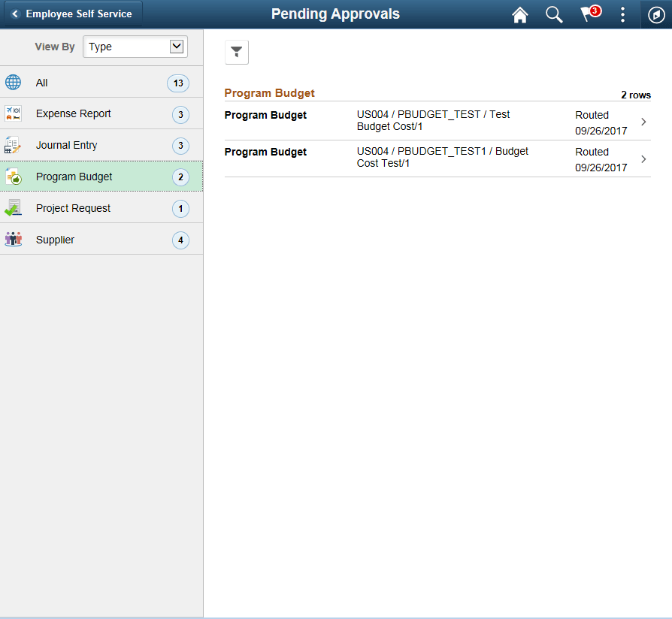Select the globe icon next to All
Viewport: 672px width, 619px height.
coord(13,82)
